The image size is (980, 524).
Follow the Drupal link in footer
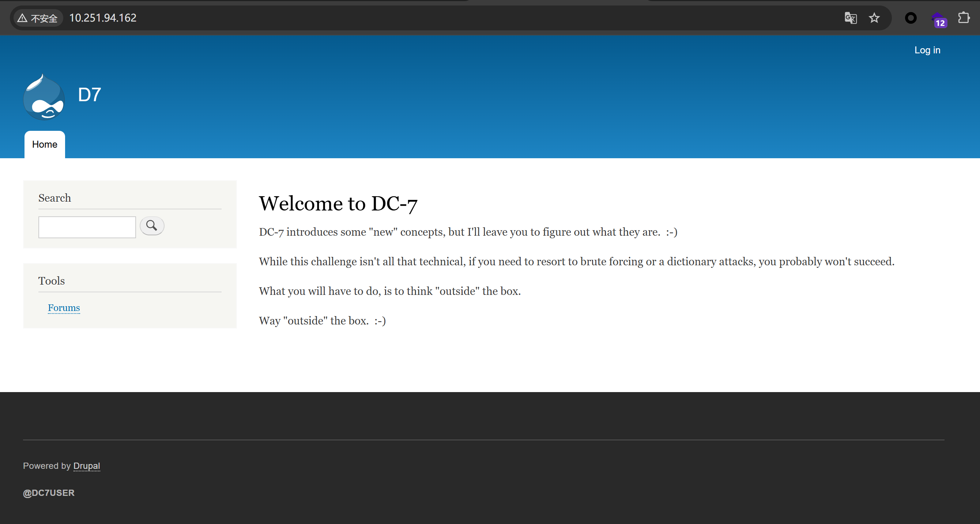pyautogui.click(x=86, y=466)
